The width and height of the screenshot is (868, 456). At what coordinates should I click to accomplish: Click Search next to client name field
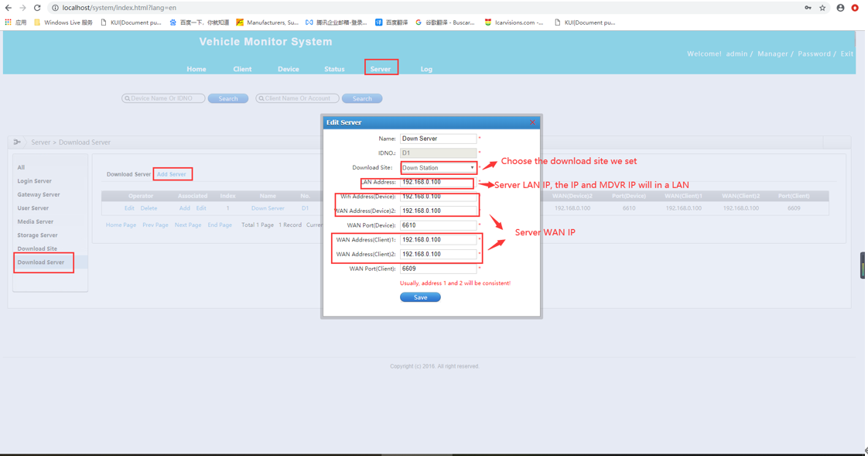pyautogui.click(x=362, y=98)
